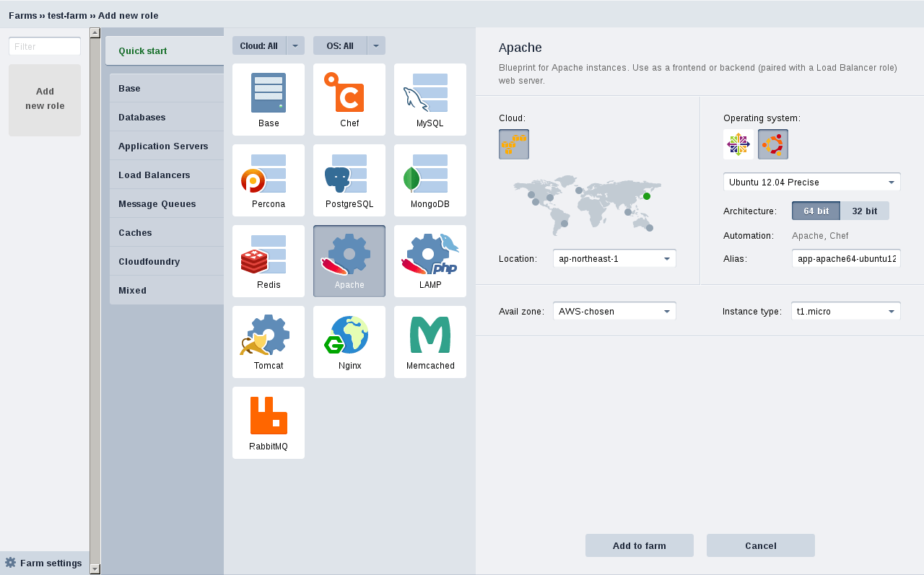Open the Base category
The height and width of the screenshot is (575, 924).
tap(167, 88)
